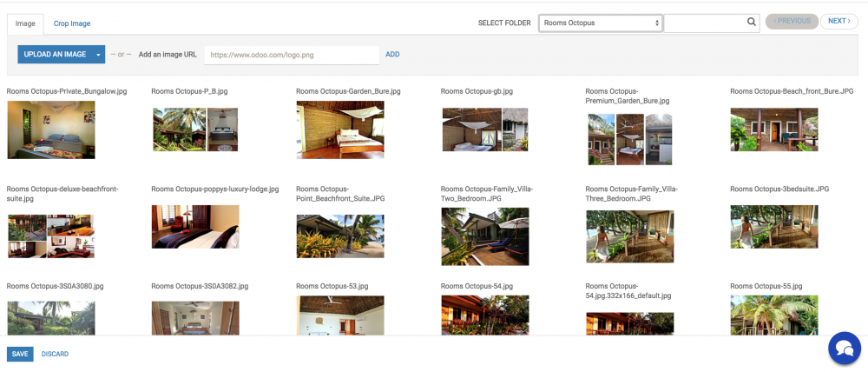Click the Upload an Image button

[55, 55]
